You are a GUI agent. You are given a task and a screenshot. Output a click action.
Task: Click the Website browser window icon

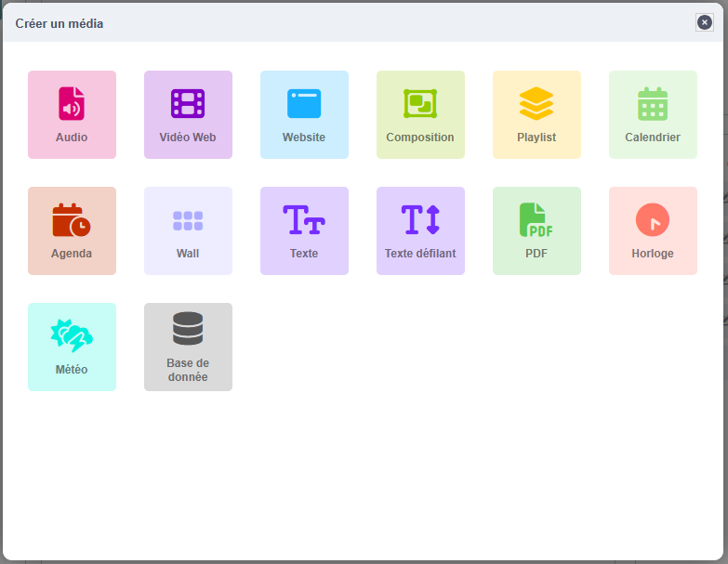(x=304, y=103)
